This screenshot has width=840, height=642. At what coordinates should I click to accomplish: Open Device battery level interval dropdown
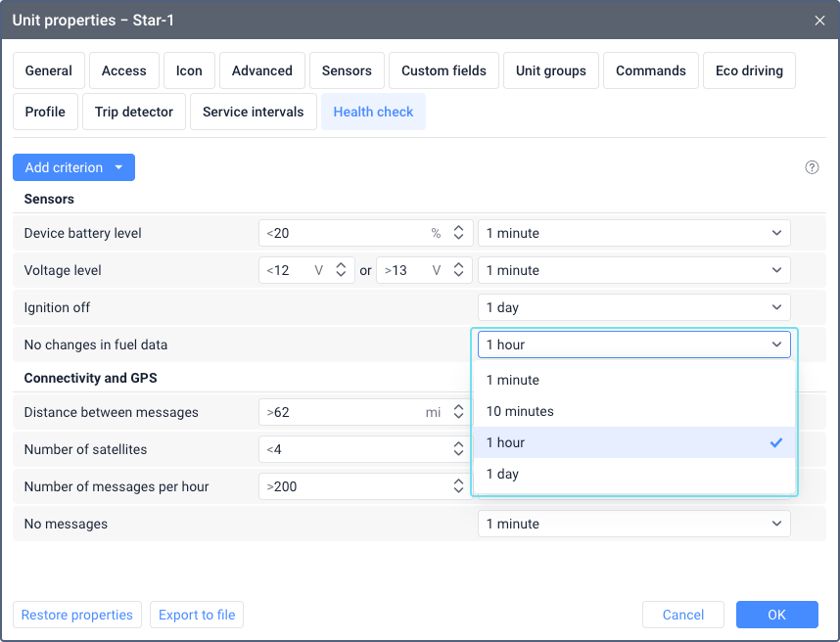[633, 233]
